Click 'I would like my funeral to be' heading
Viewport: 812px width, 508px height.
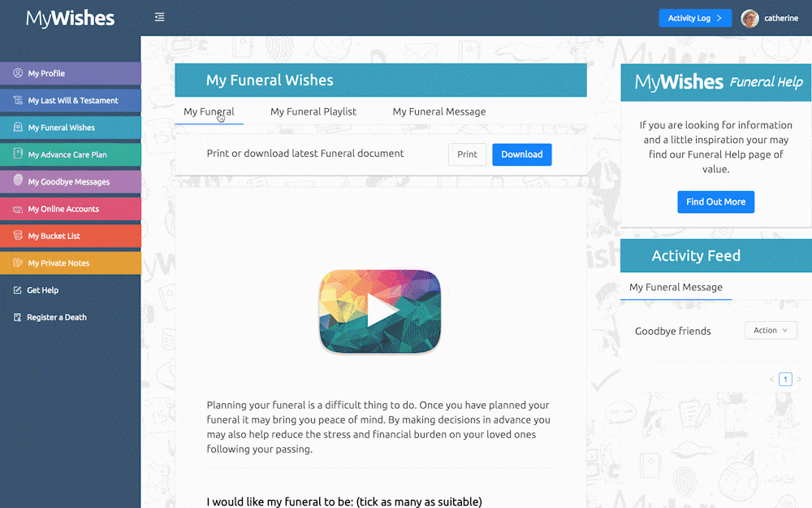pos(344,501)
